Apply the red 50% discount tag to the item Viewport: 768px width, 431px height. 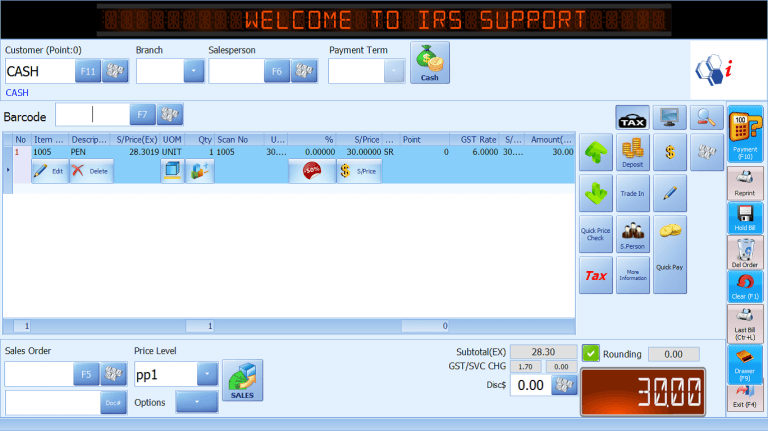tap(312, 171)
